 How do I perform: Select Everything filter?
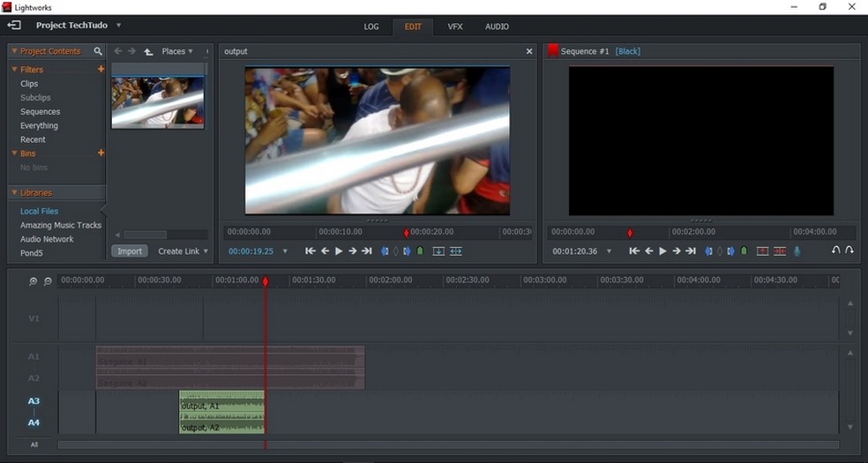40,125
